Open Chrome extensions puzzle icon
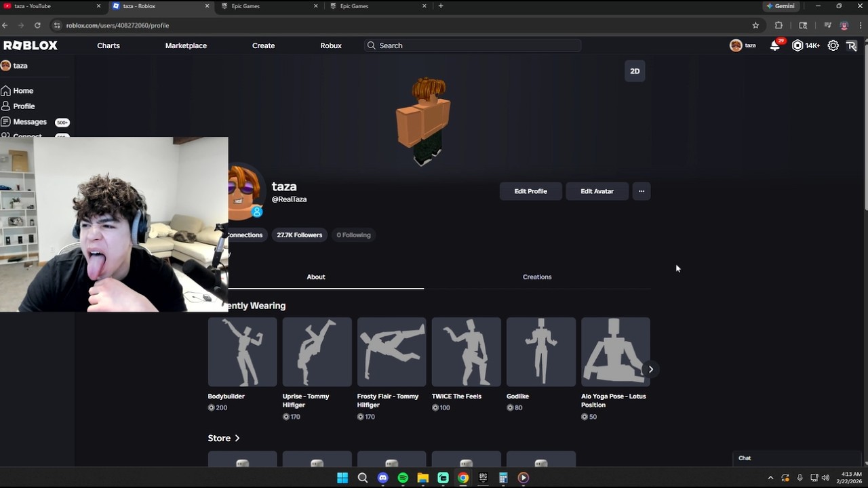This screenshot has height=488, width=868. click(x=778, y=25)
